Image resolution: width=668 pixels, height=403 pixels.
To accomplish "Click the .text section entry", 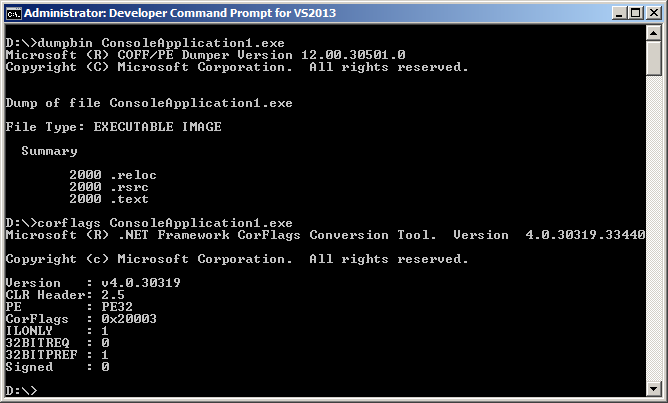I will pos(109,199).
